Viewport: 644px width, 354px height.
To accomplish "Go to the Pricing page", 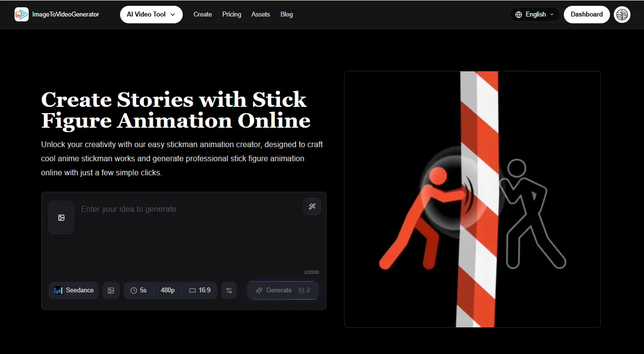I will coord(232,15).
